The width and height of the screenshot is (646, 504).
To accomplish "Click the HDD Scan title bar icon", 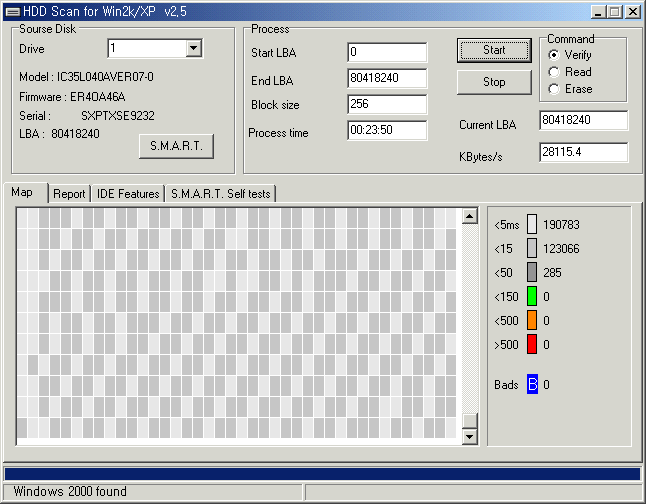I will pos(13,12).
